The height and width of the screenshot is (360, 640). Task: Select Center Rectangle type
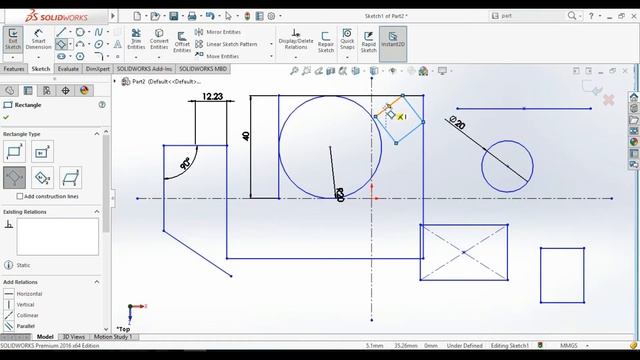click(x=42, y=151)
